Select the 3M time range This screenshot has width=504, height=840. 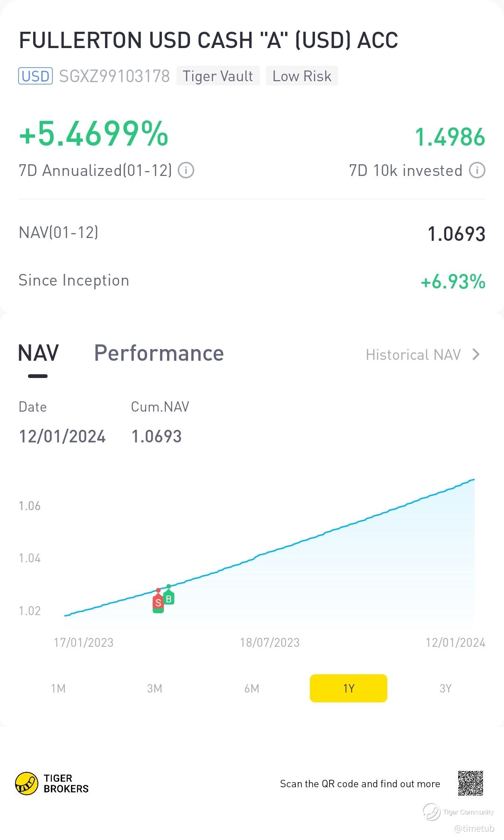154,688
